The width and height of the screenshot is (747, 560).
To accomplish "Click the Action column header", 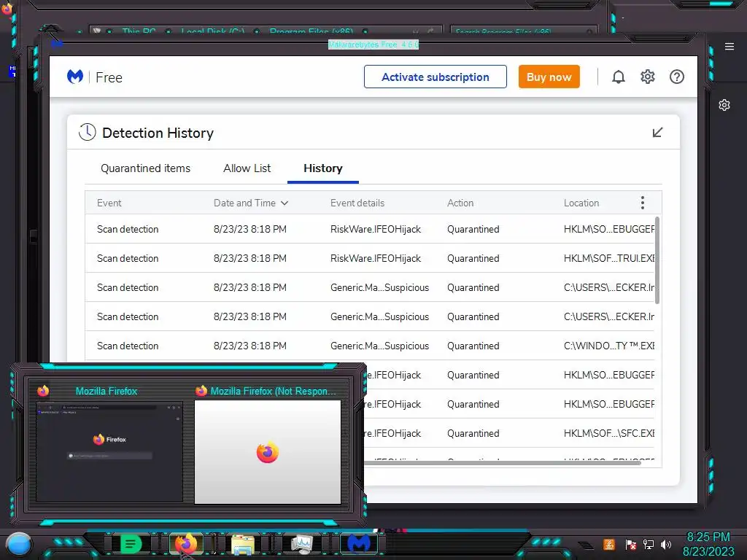I will (x=460, y=203).
